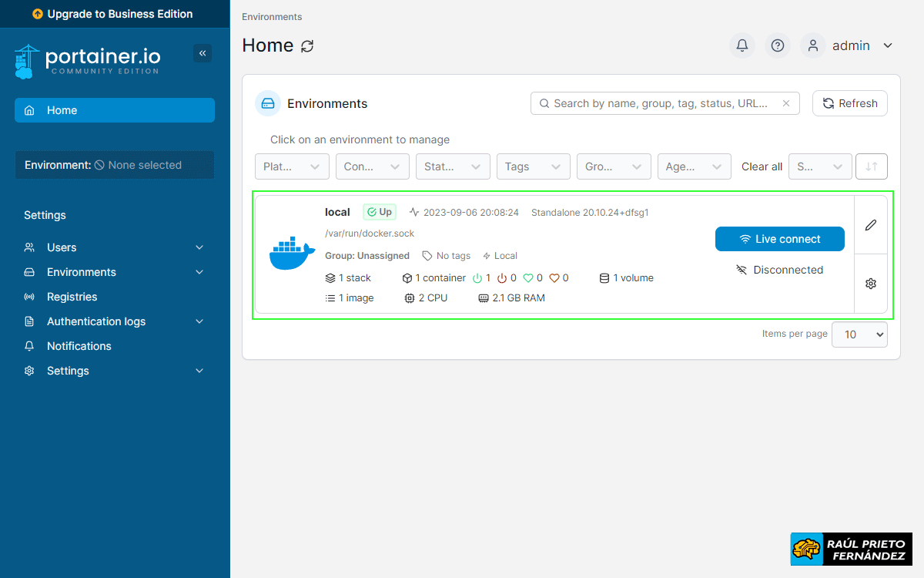Image resolution: width=924 pixels, height=578 pixels.
Task: Click the Live connect button
Action: coord(779,239)
